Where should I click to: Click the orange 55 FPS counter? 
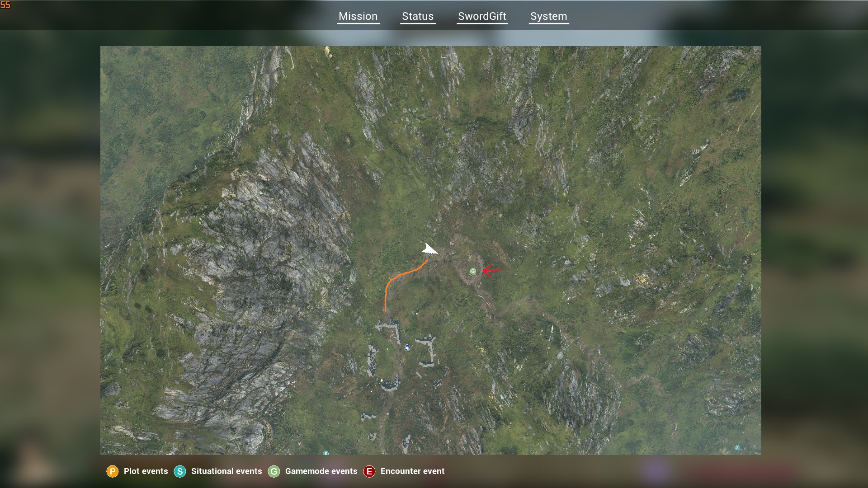click(x=5, y=5)
